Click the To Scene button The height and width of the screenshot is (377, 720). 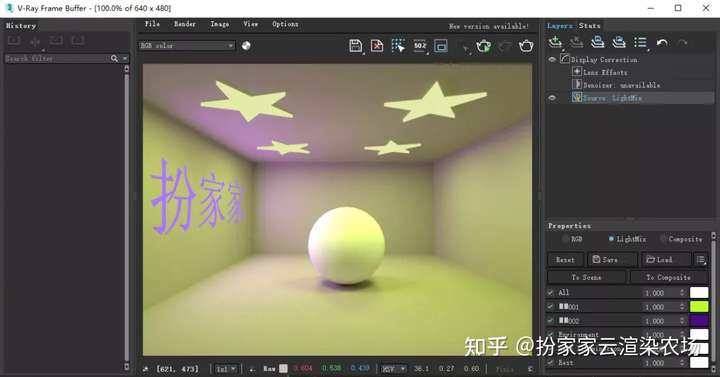(x=586, y=277)
